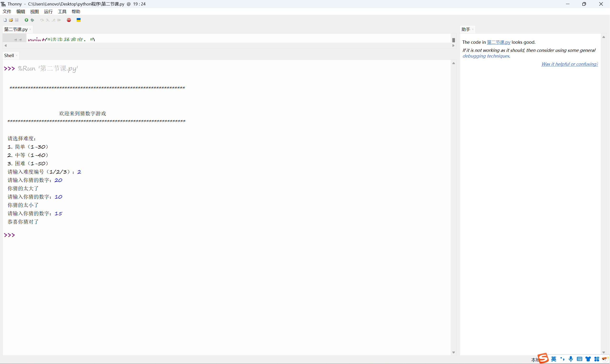Open a file with the folder icon
Screen dimensions: 610x364
coord(11,20)
